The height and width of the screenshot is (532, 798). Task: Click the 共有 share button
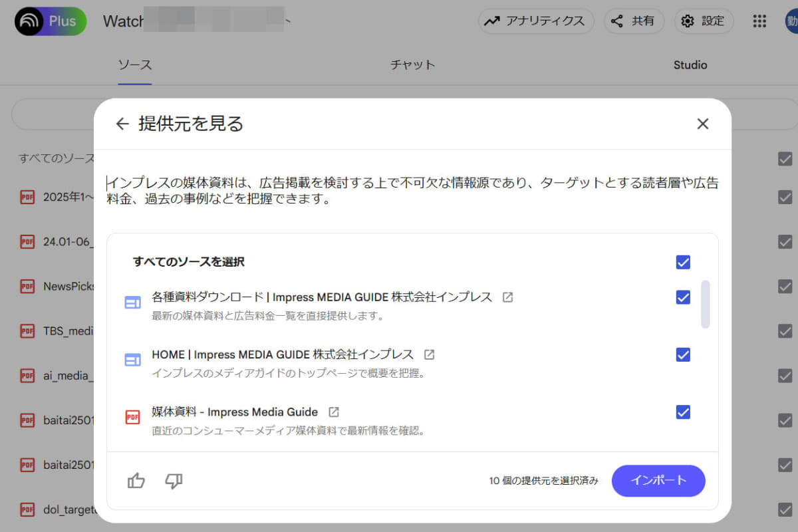point(634,21)
